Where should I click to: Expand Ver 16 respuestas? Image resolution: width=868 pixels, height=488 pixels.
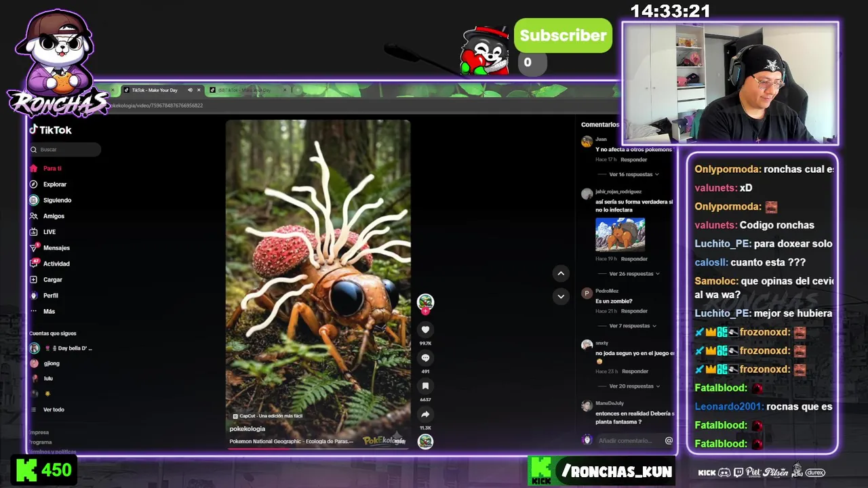click(x=634, y=174)
